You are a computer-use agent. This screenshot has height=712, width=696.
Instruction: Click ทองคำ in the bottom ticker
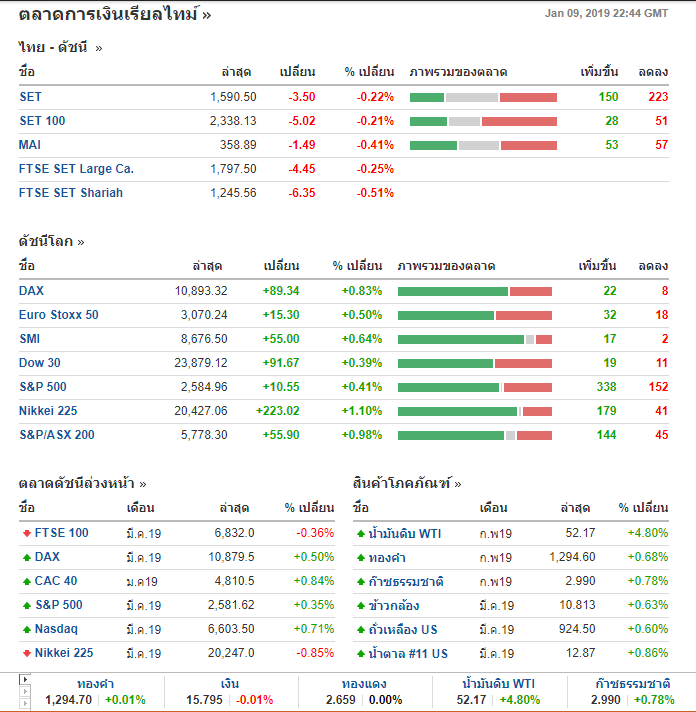coord(95,684)
